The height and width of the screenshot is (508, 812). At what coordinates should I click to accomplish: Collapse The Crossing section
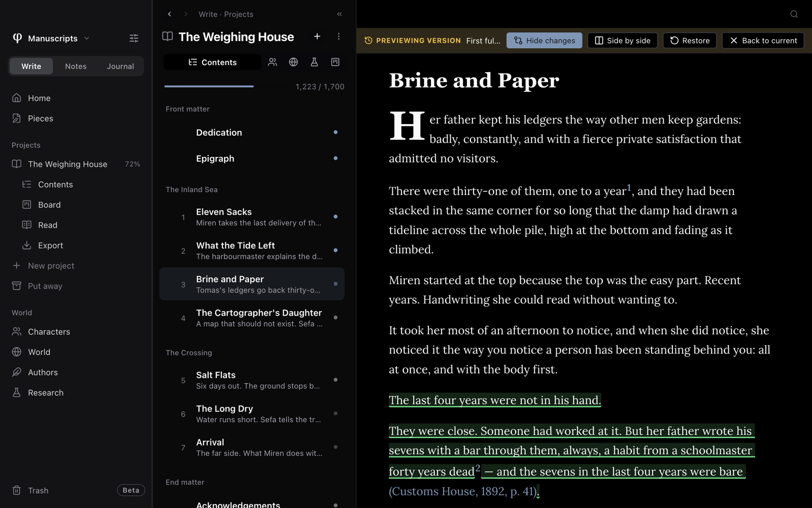[x=189, y=353]
